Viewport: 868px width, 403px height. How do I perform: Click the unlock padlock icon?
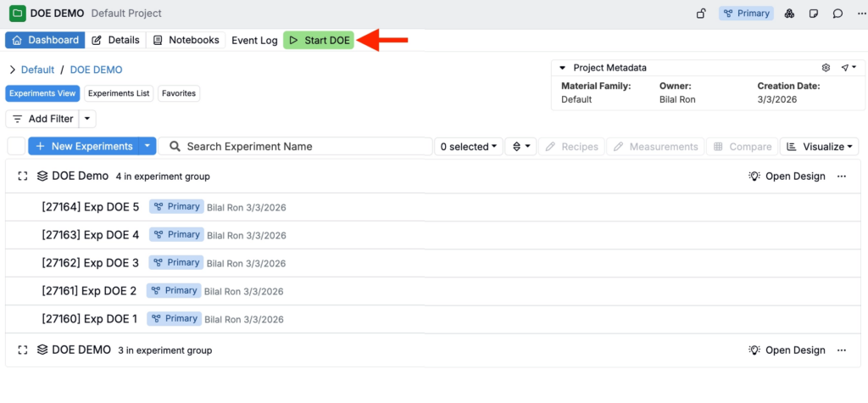click(701, 14)
